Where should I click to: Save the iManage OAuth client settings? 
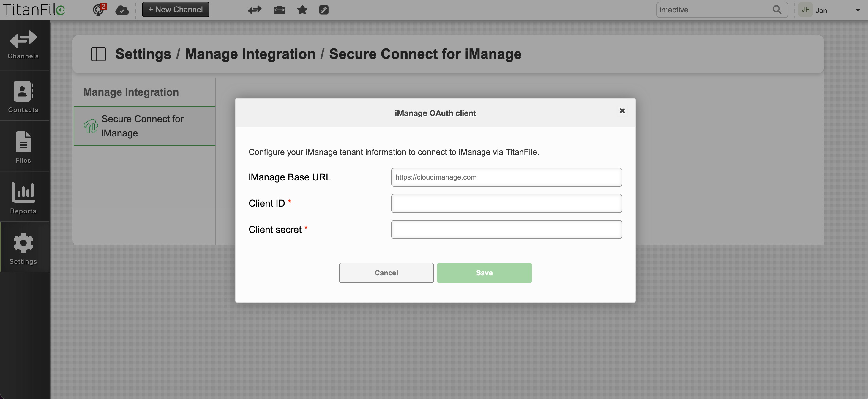(484, 273)
